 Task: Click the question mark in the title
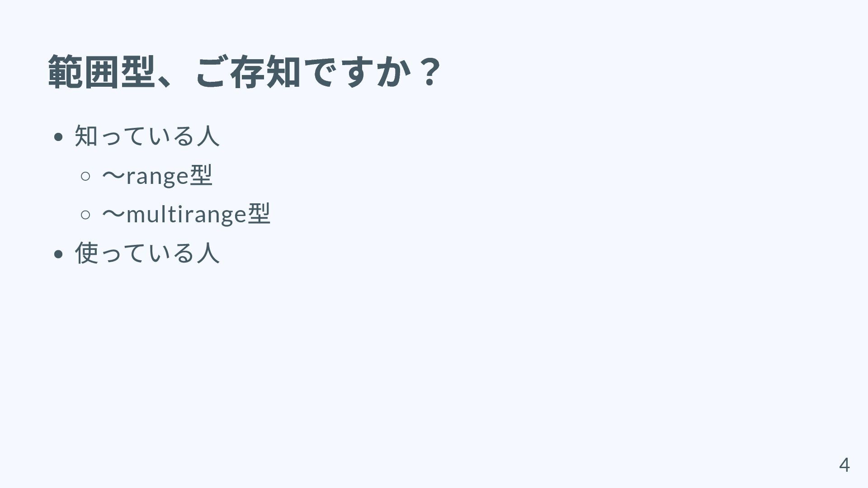[x=427, y=71]
